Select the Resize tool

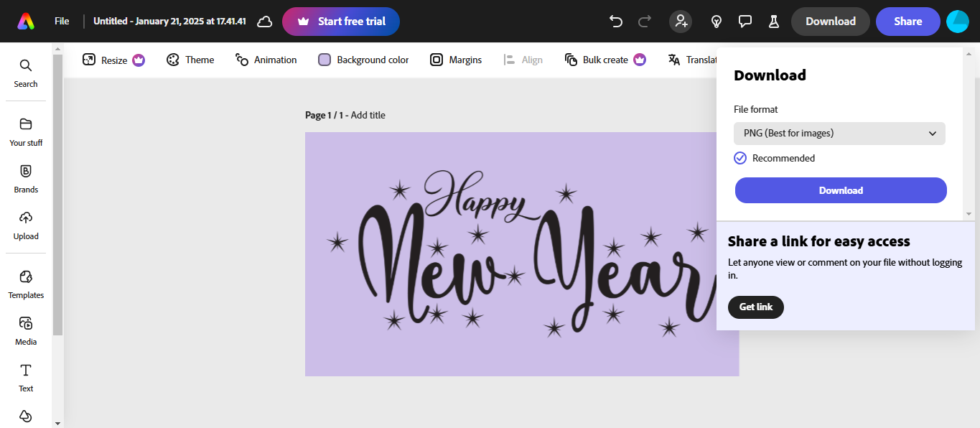click(x=113, y=60)
